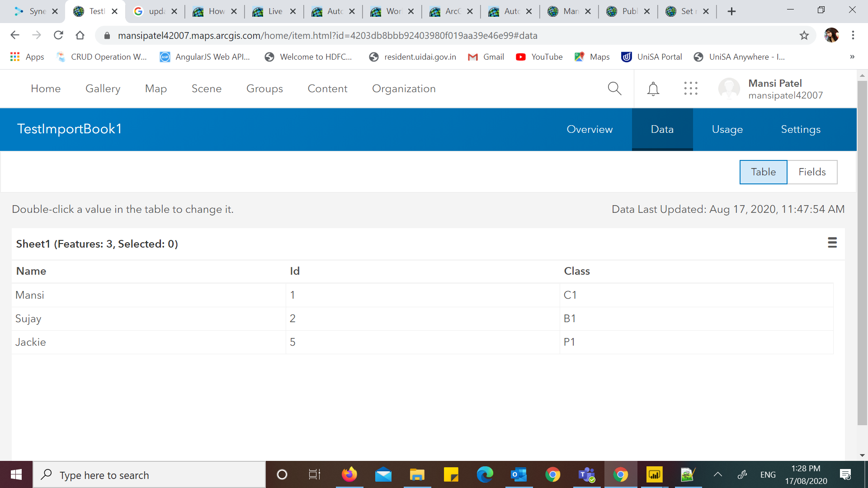The image size is (868, 488).
Task: Open Power BI from the taskbar
Action: click(654, 474)
